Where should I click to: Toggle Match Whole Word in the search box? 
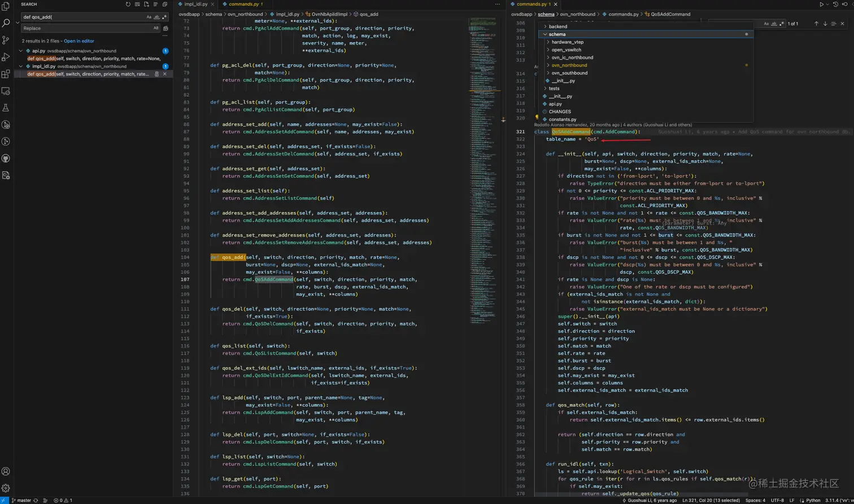coord(156,17)
